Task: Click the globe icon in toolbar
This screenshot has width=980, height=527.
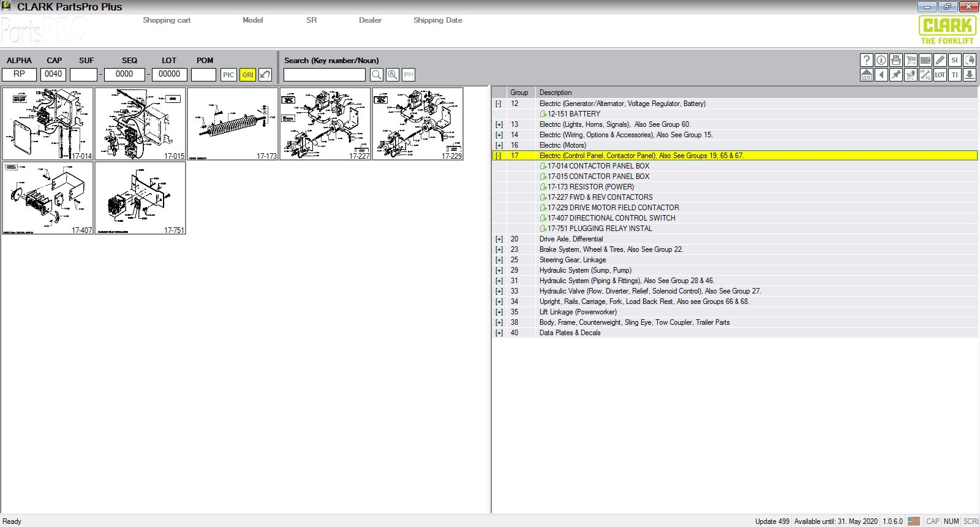Action: (970, 60)
